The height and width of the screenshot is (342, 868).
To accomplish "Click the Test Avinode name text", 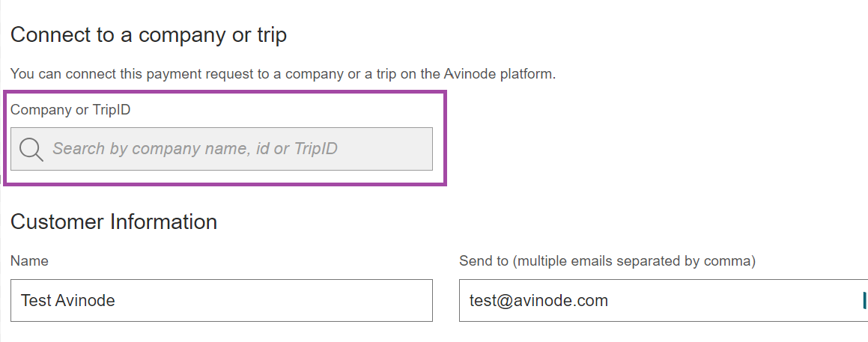I will pos(68,301).
